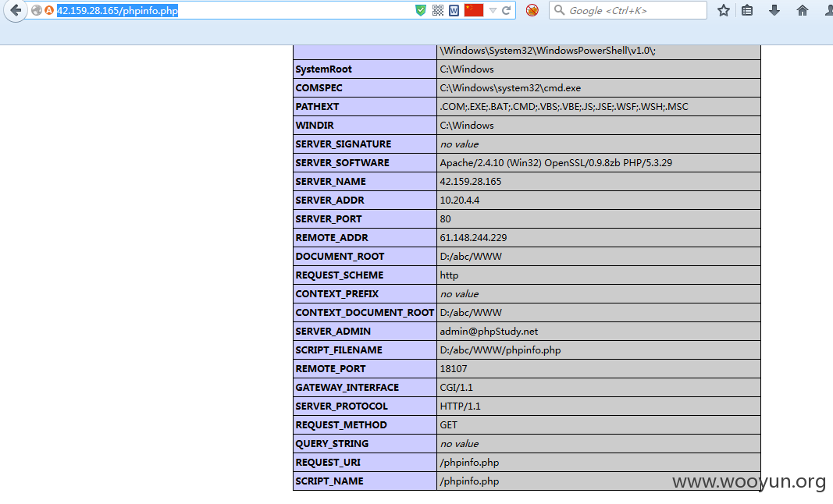
Task: Click the REQUEST_SCHEME value http
Action: (449, 275)
